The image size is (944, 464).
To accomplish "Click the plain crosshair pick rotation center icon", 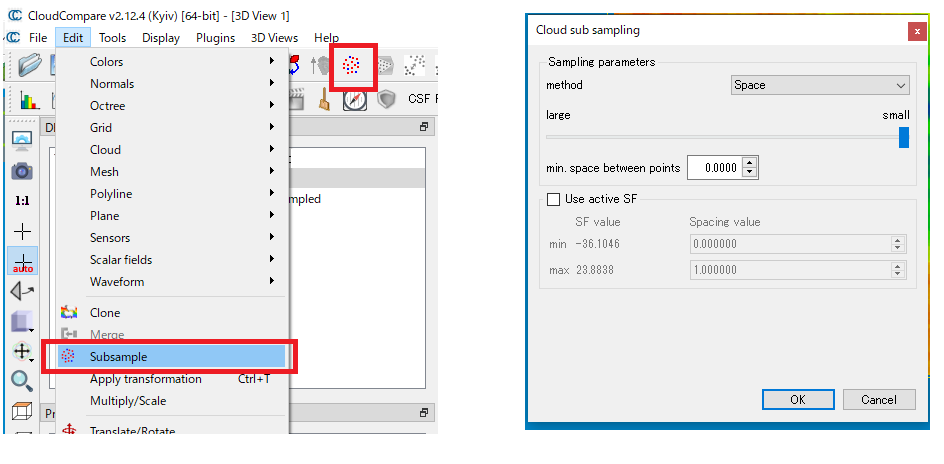I will (x=22, y=231).
